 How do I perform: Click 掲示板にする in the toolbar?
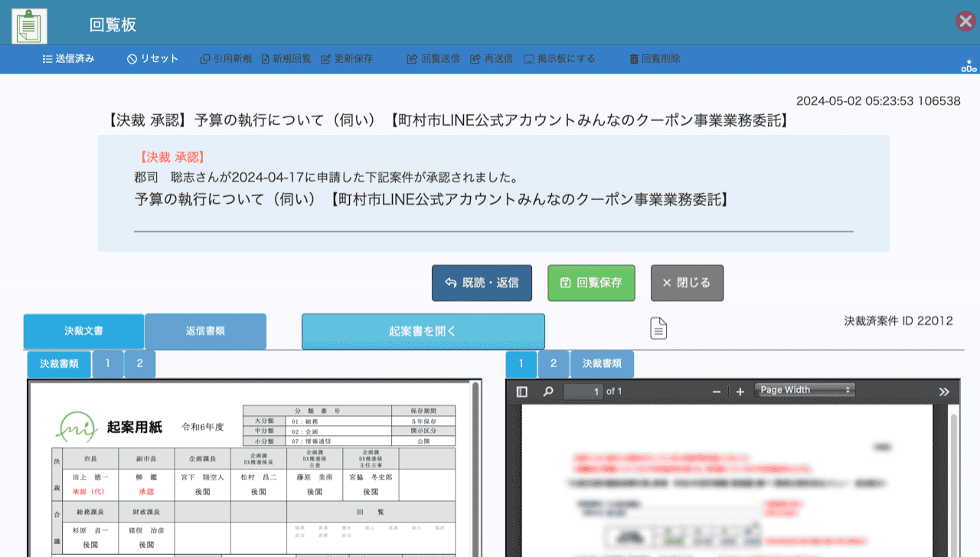[x=560, y=59]
